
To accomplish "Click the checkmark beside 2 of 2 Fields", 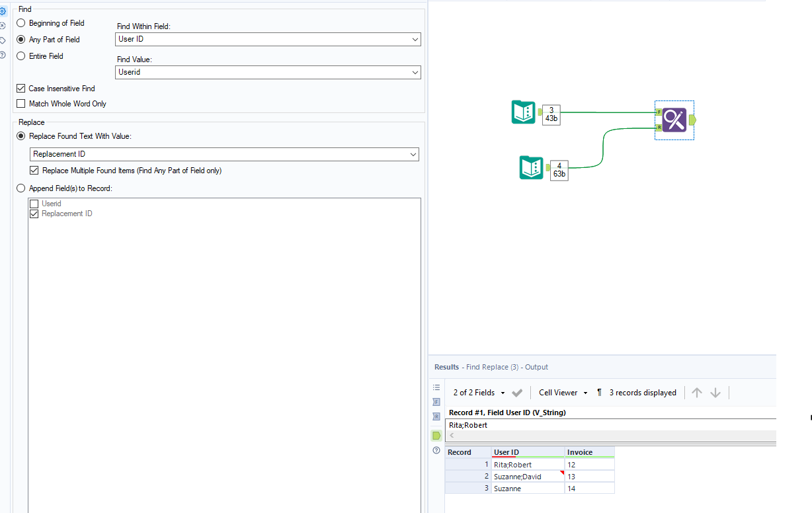I will tap(517, 392).
